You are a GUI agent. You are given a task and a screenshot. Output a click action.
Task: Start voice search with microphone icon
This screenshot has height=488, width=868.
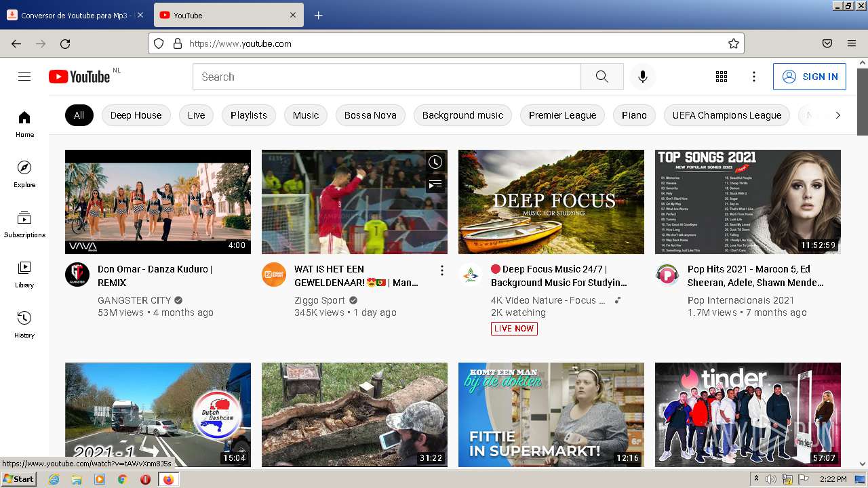coord(643,77)
